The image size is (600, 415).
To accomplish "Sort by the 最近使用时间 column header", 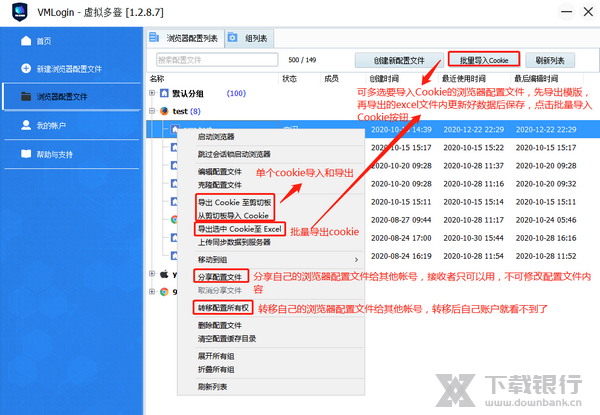I will click(x=463, y=78).
